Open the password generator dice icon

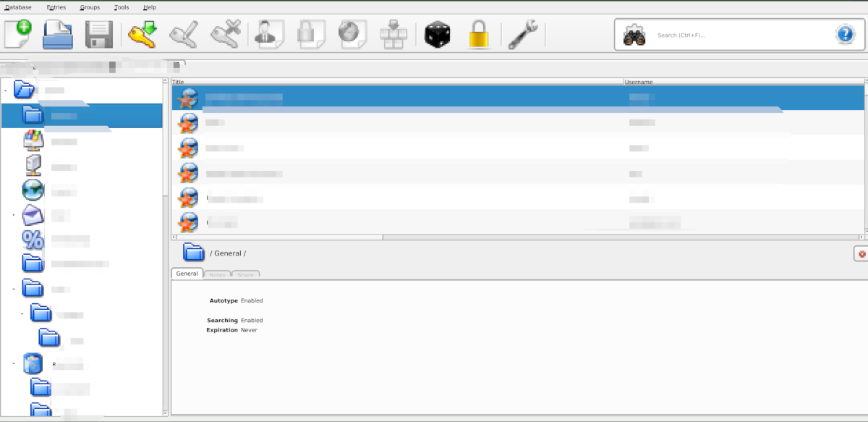tap(436, 34)
